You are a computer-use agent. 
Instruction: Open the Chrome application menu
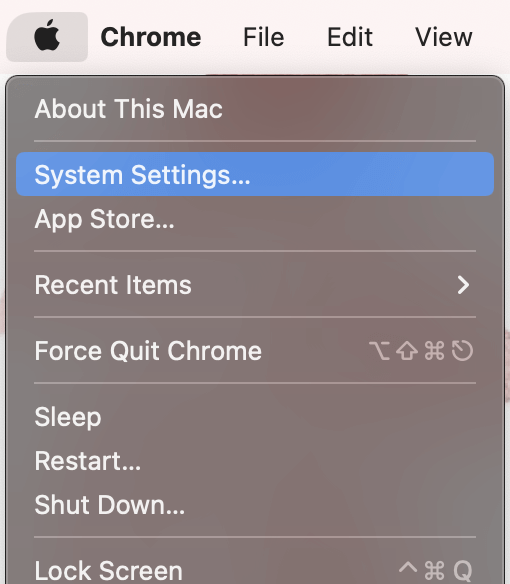pos(151,37)
